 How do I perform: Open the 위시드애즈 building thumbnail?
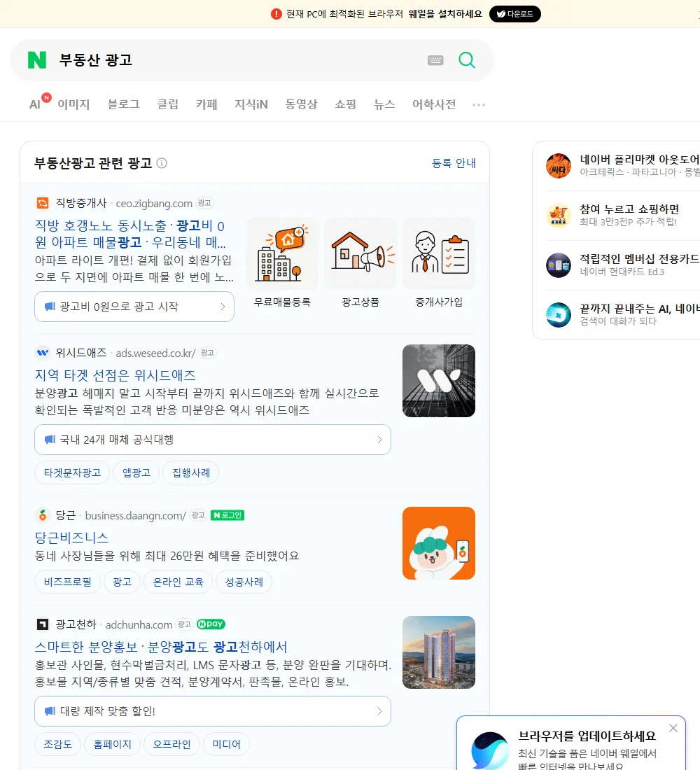(439, 381)
